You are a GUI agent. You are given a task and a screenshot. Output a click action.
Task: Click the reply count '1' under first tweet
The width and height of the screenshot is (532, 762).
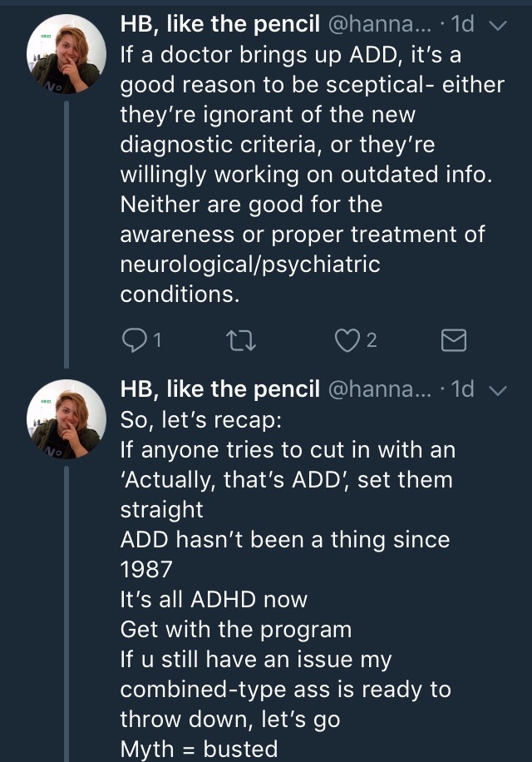(158, 339)
